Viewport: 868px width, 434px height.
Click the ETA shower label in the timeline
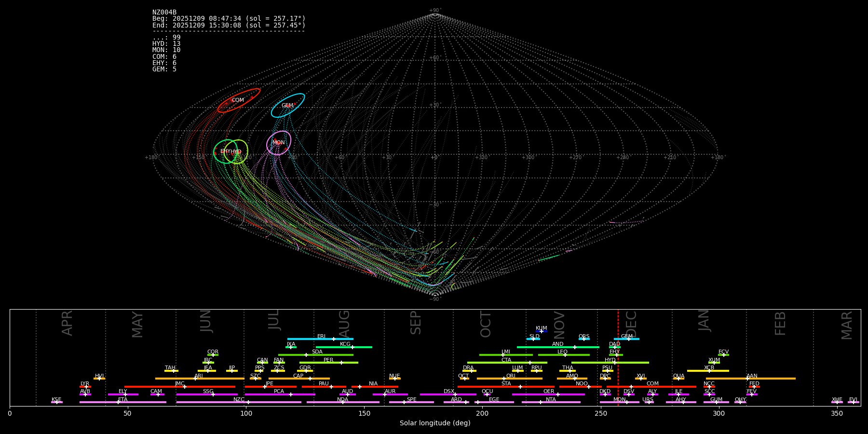click(x=123, y=400)
